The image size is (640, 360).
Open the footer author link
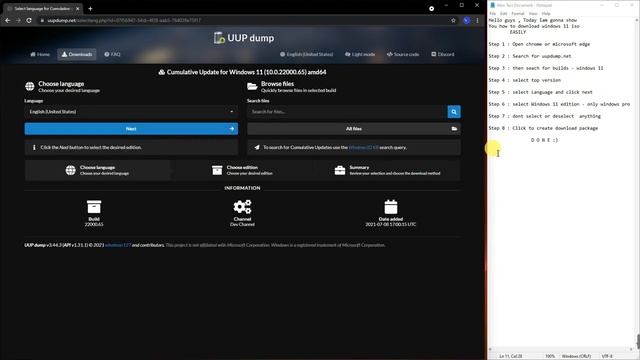click(x=118, y=245)
